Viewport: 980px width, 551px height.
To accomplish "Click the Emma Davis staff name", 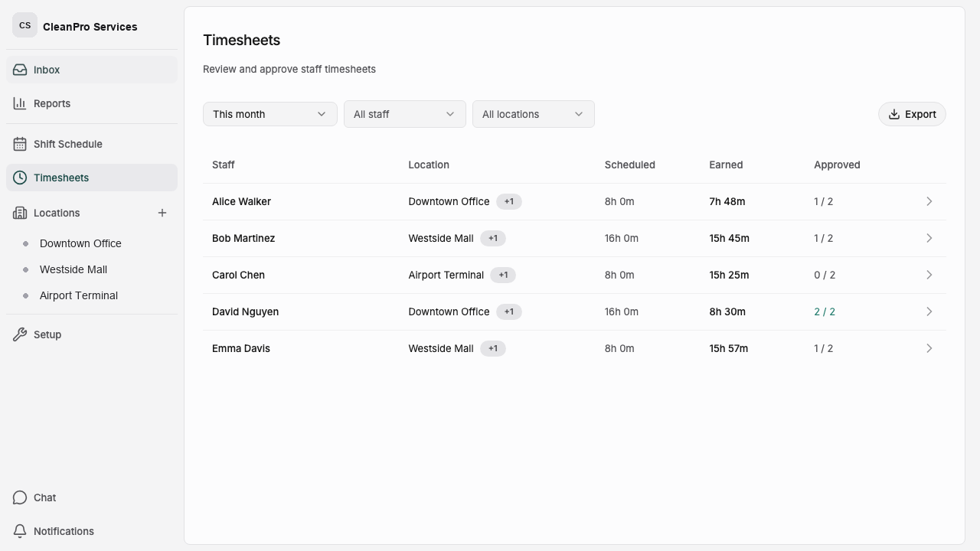I will pyautogui.click(x=241, y=348).
